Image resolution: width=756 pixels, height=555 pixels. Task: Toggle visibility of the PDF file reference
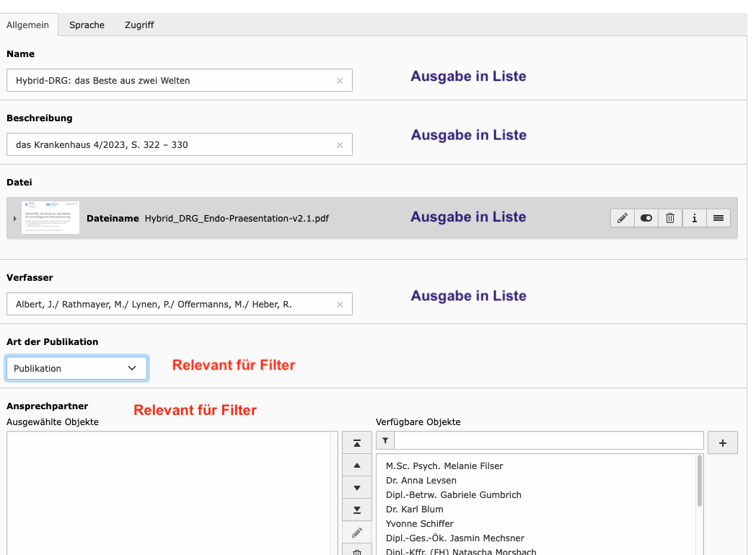pos(646,218)
